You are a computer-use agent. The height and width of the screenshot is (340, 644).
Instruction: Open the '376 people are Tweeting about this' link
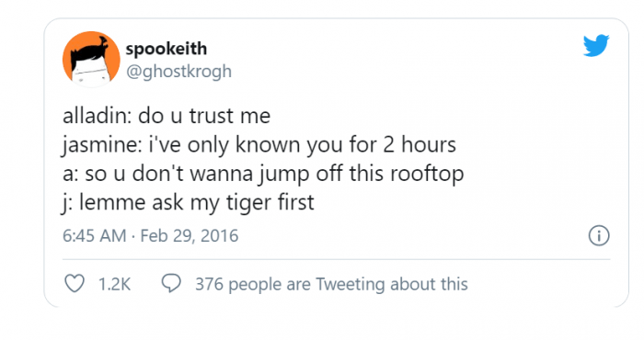[x=331, y=284]
